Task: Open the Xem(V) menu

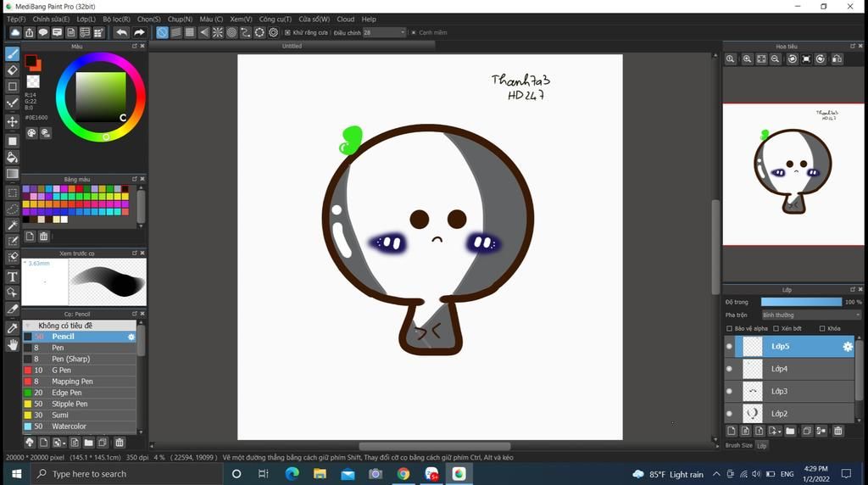Action: point(241,19)
